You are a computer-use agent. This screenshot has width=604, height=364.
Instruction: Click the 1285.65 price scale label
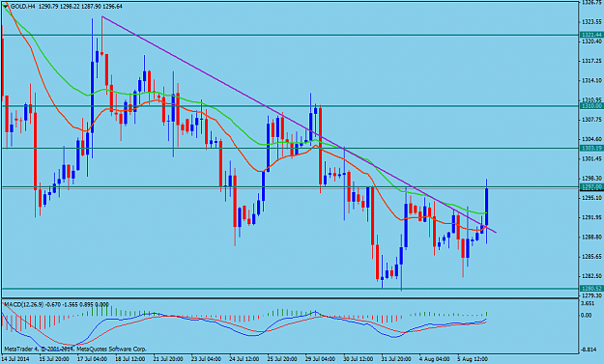[x=592, y=257]
